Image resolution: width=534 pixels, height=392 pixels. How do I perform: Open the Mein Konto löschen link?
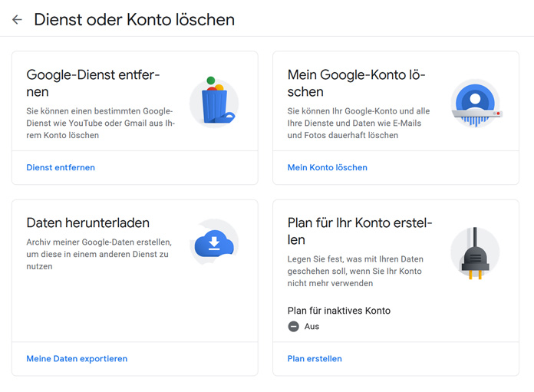click(x=328, y=167)
